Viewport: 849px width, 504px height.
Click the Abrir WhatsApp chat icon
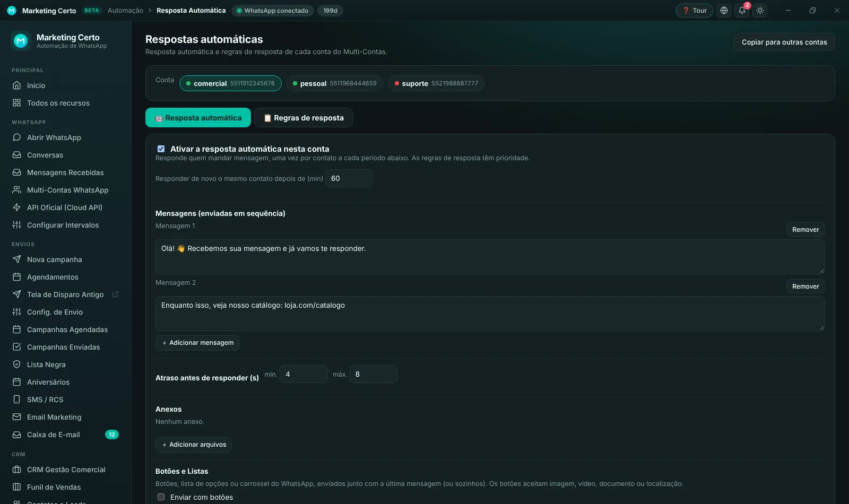17,137
